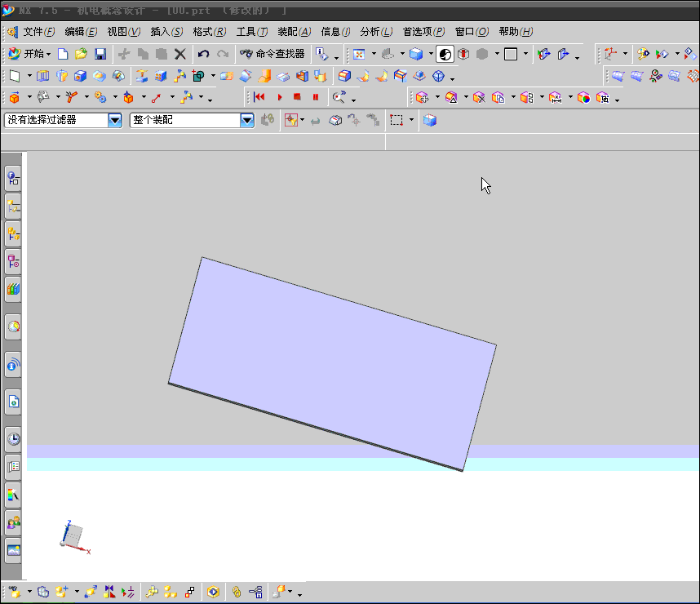700x604 pixels.
Task: Undo the last action
Action: coord(204,55)
